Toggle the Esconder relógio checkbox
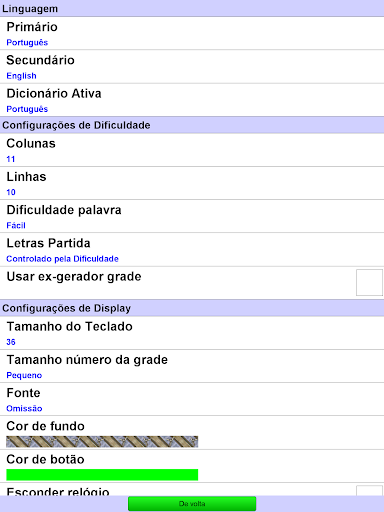The image size is (384, 512). pos(369,491)
